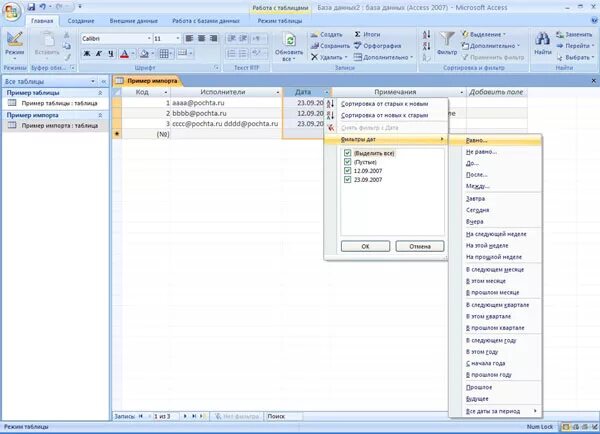
Task: Open Пример таблицы : таблица item
Action: coord(55,103)
